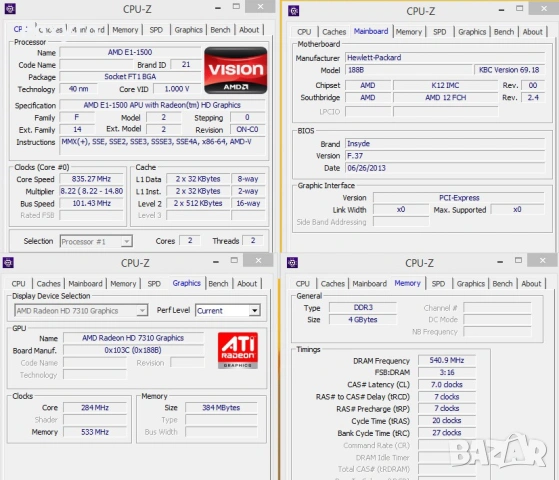
Task: Click the GPU memory Size value 384 MBytes
Action: [221, 408]
